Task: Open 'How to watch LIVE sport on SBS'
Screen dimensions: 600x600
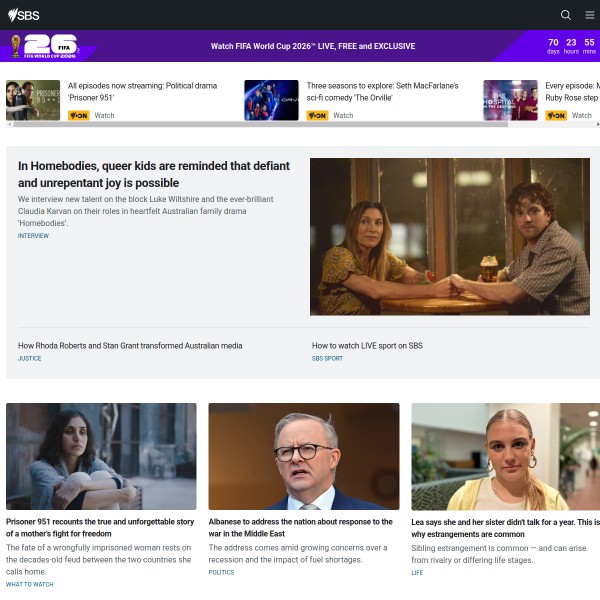Action: click(367, 346)
